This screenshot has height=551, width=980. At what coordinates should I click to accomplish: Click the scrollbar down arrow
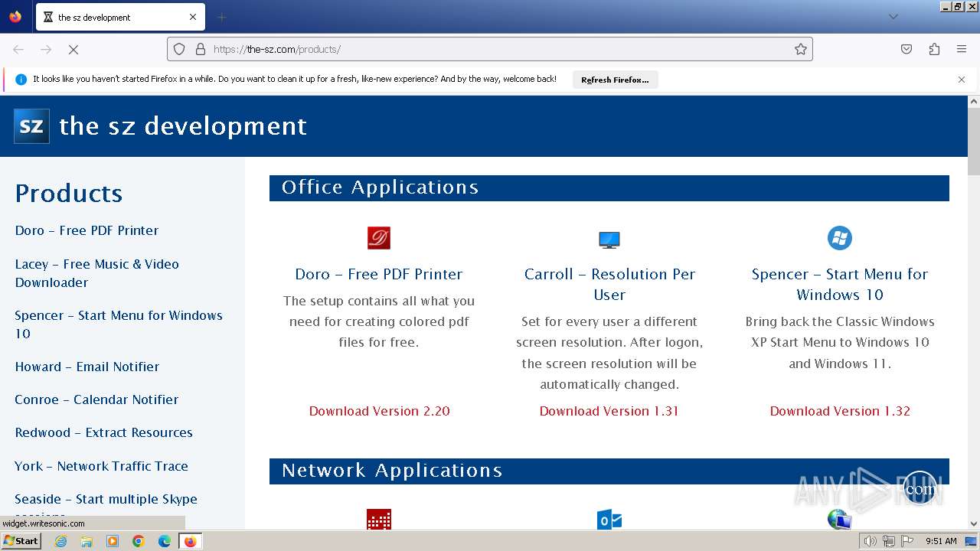[974, 523]
